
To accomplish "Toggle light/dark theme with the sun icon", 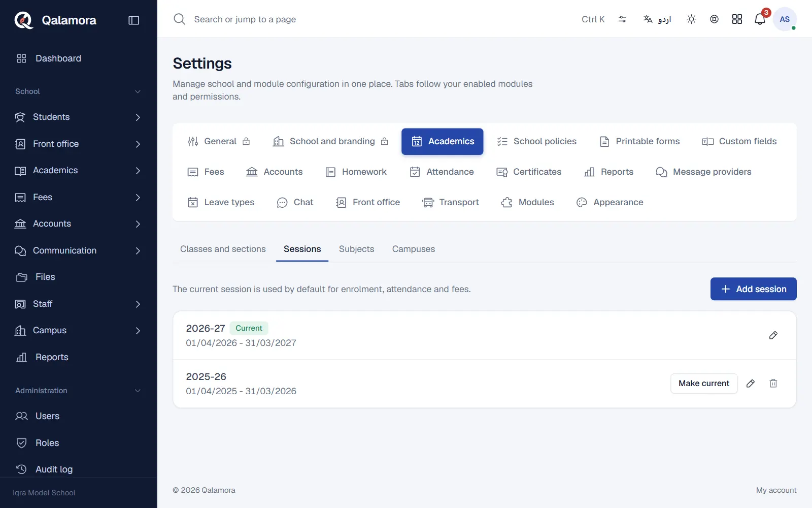I will click(x=691, y=19).
